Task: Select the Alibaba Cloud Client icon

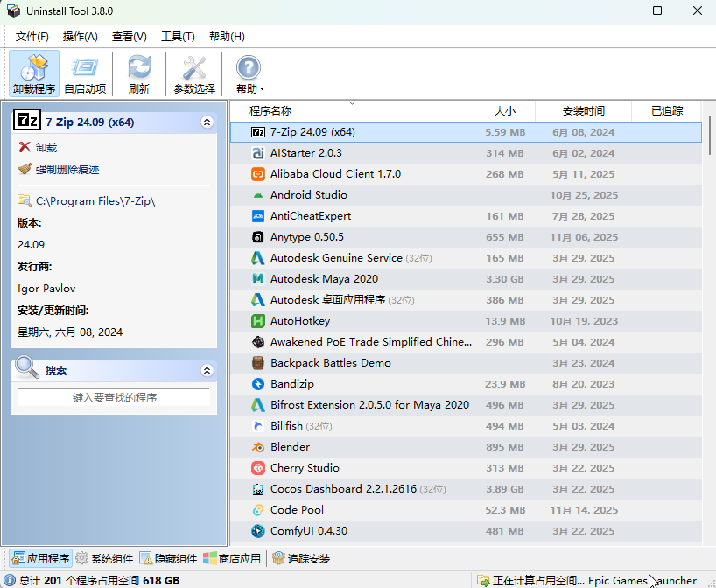Action: 258,174
